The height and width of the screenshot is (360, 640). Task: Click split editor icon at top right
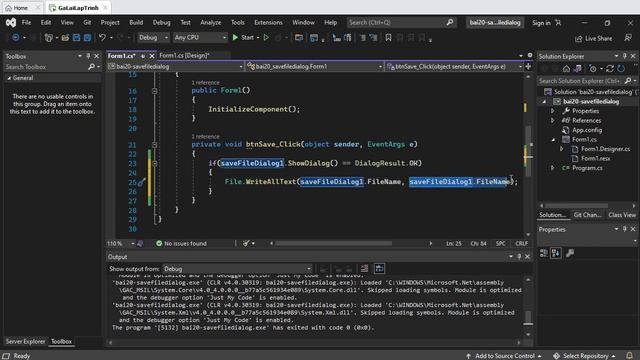[x=528, y=66]
